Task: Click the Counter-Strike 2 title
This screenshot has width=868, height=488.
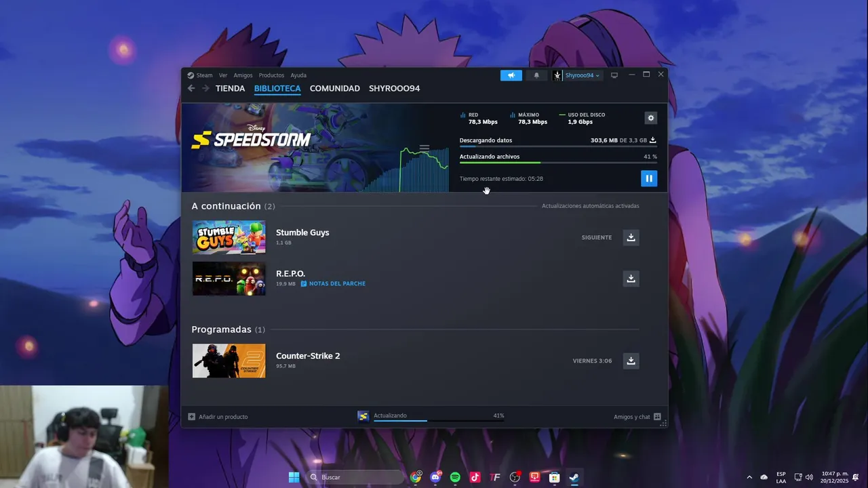Action: 308,356
